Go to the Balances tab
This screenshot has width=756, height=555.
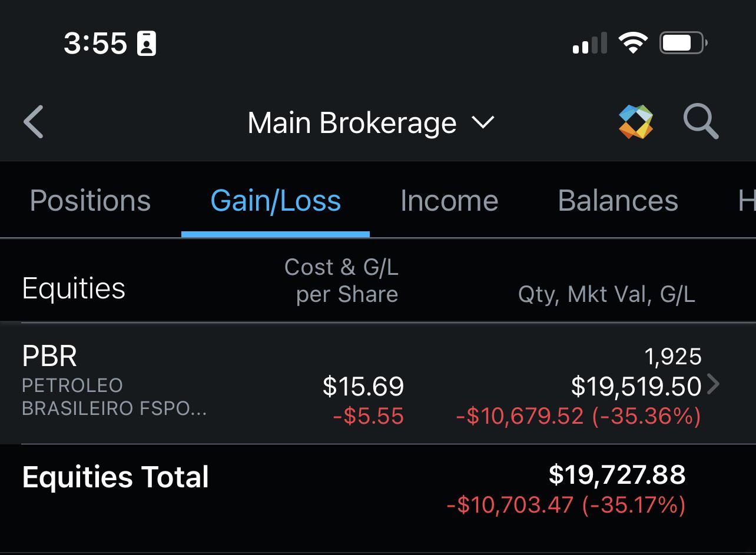[618, 201]
